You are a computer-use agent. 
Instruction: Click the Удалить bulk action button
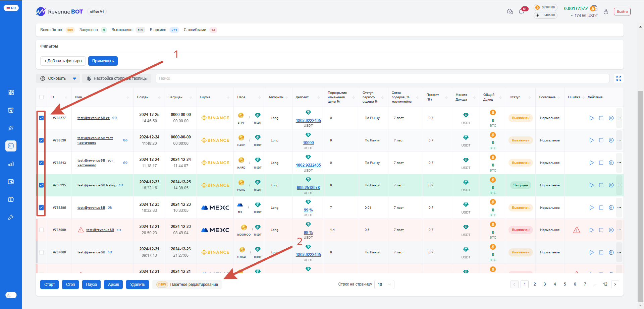138,285
